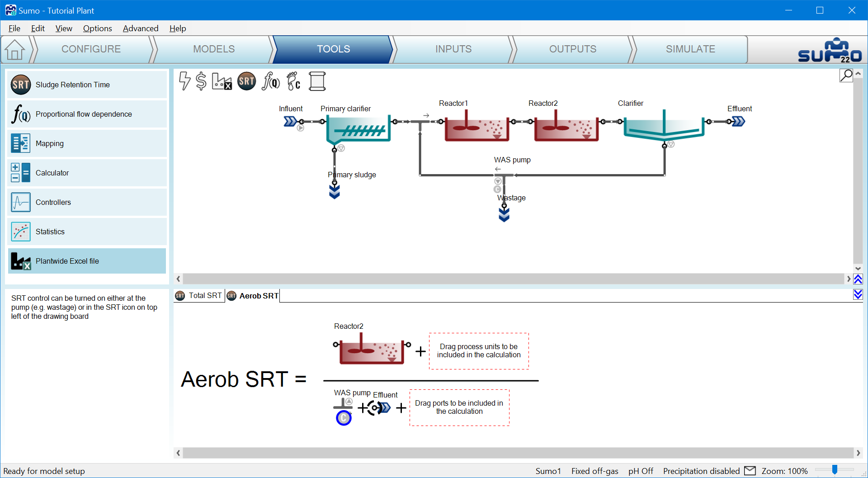Screen dimensions: 868x478
Task: Switch to the Total SRT tab
Action: click(x=199, y=296)
